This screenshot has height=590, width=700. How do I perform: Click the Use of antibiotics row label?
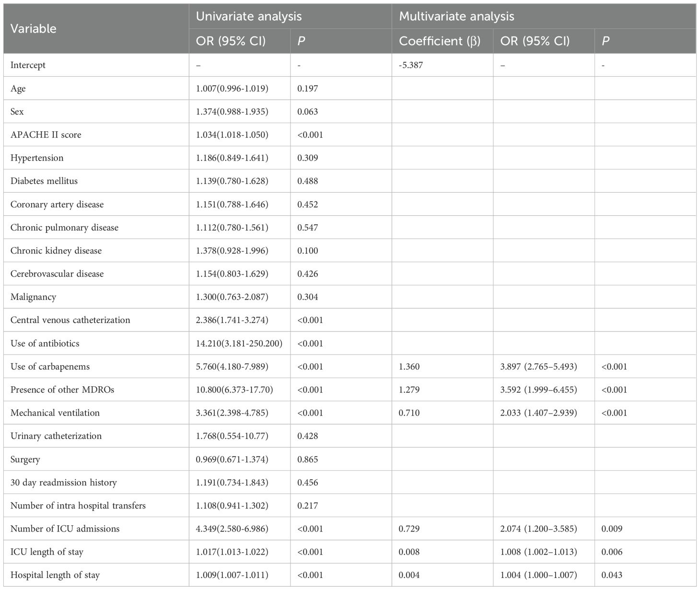pyautogui.click(x=45, y=343)
